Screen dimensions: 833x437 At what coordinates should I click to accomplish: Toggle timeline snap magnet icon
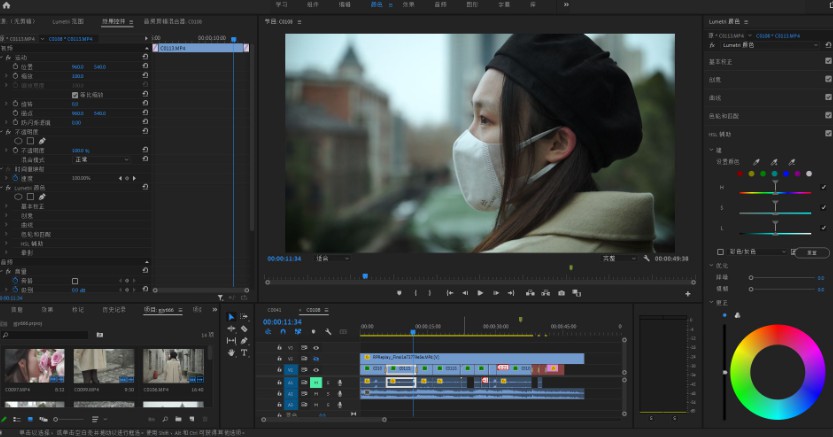283,332
